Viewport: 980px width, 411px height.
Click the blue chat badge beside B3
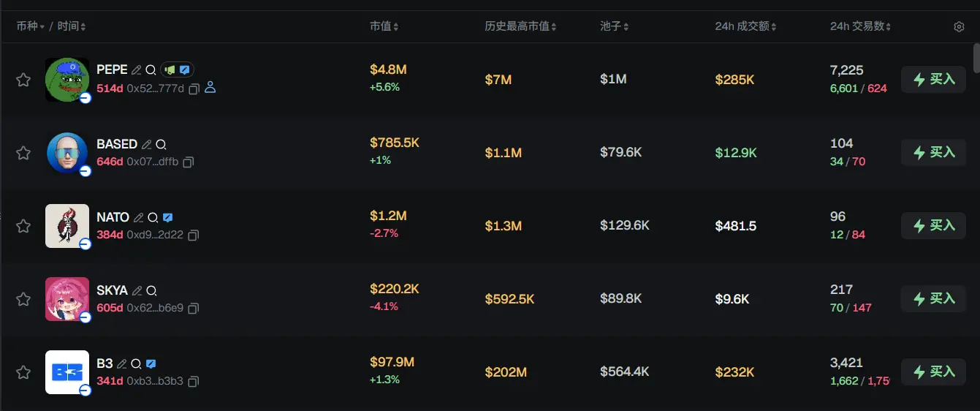pos(151,363)
